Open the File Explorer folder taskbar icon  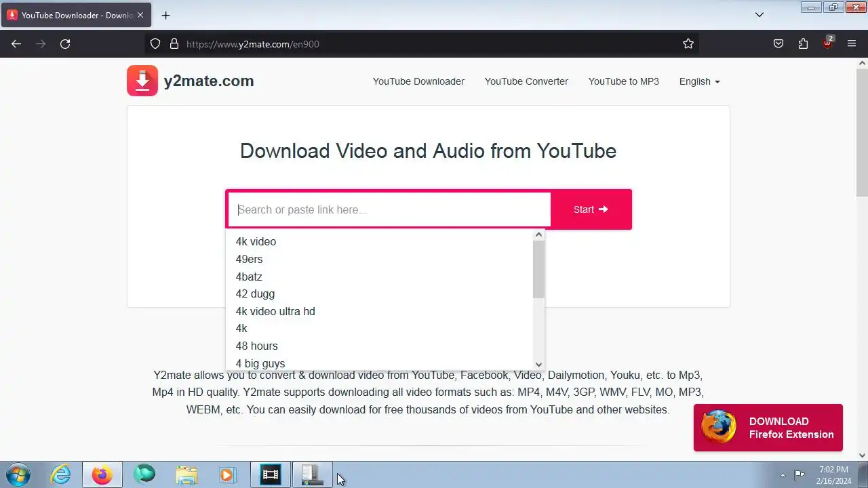click(186, 474)
